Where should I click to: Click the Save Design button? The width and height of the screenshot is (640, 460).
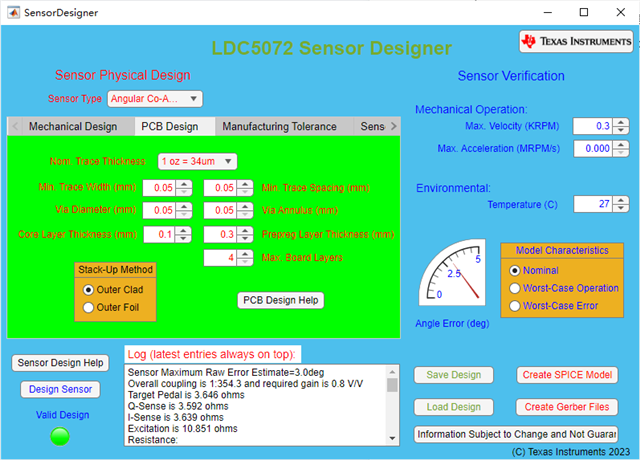pyautogui.click(x=453, y=375)
